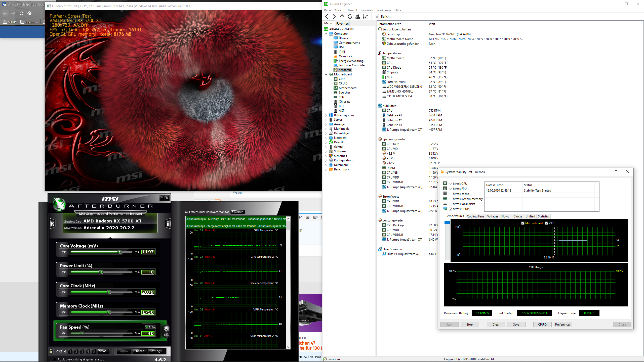Viewport: 644px width, 362px height.
Task: Switch to the Cooling Fans tab
Action: 475,216
